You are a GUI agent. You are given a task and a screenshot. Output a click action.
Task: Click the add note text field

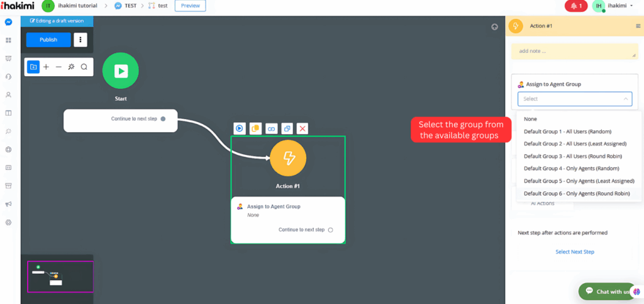574,51
